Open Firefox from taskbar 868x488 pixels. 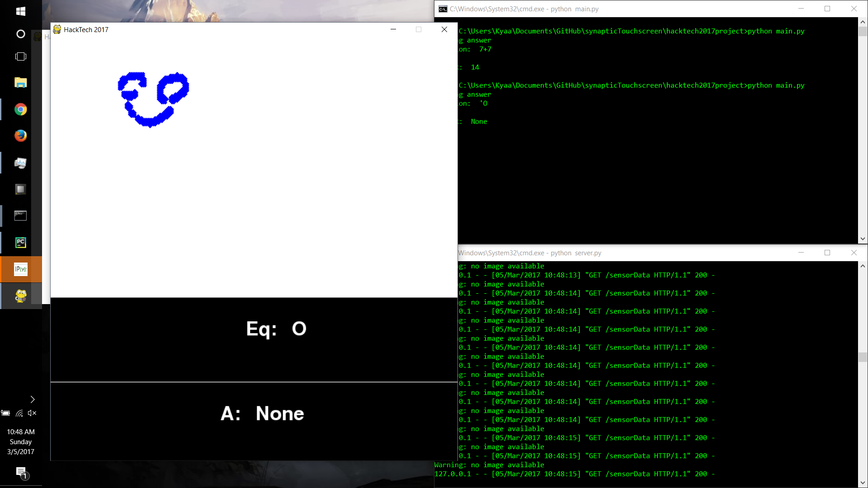[21, 136]
